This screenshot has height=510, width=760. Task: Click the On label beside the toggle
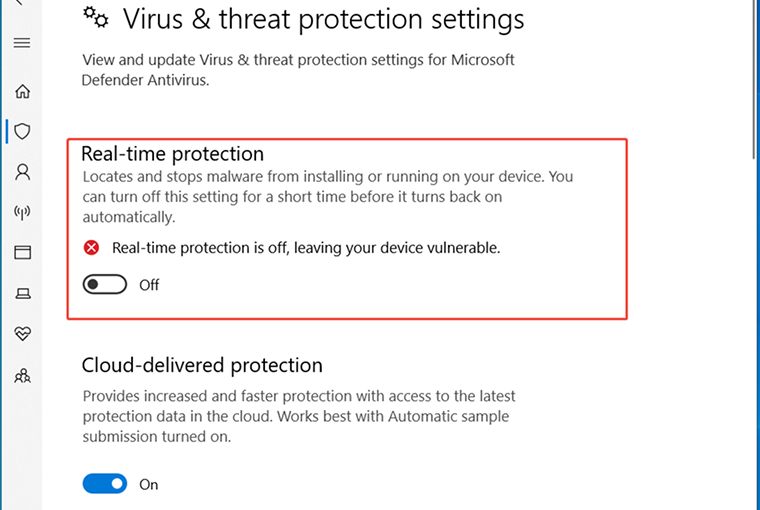pyautogui.click(x=149, y=484)
